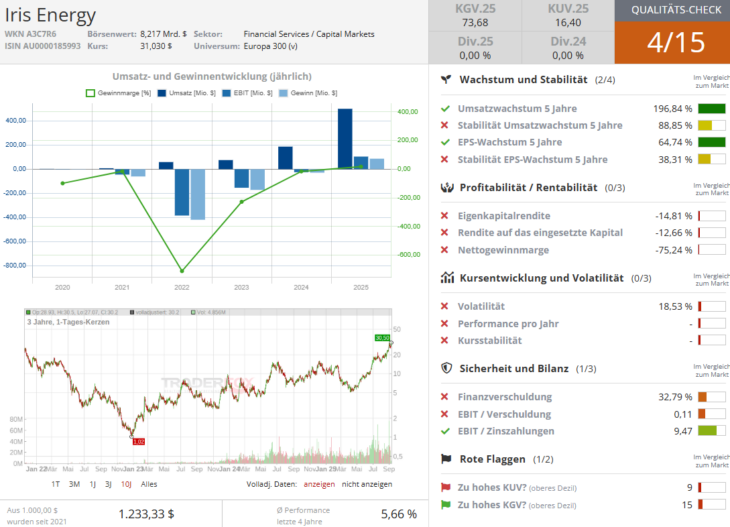Click the 18,53 % Volatilität value

[676, 306]
